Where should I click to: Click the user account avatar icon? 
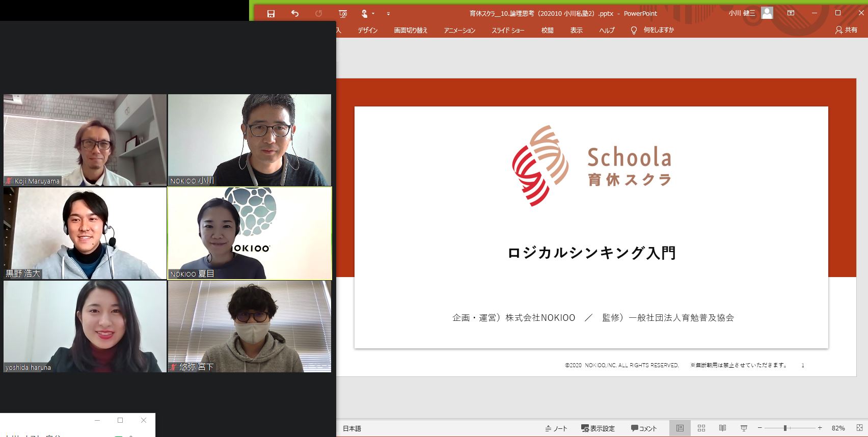coord(767,13)
